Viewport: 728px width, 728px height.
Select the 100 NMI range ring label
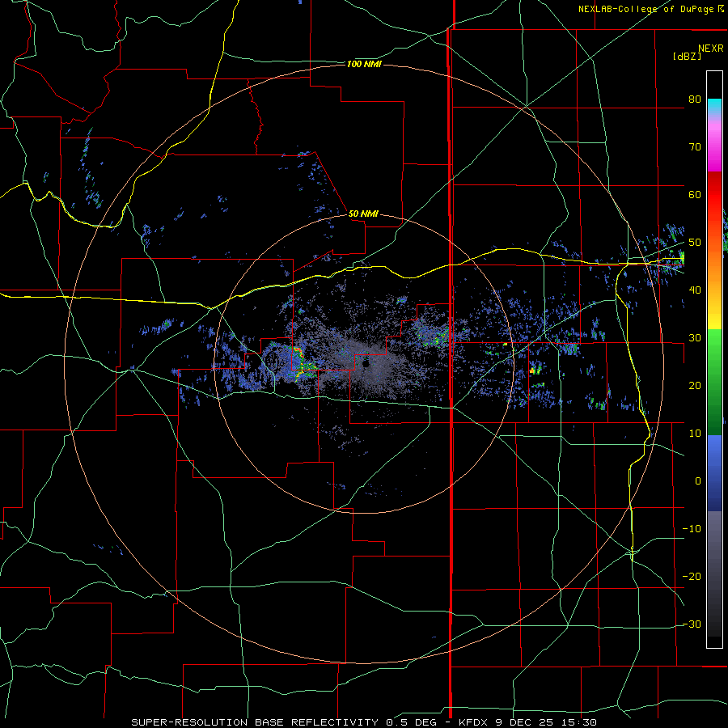364,64
